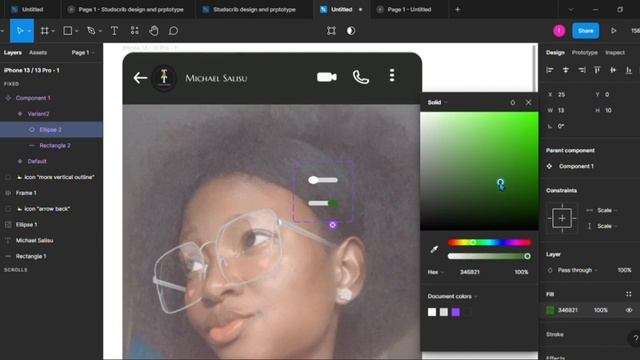Choose the purple document color swatch
The image size is (640, 360).
click(456, 312)
